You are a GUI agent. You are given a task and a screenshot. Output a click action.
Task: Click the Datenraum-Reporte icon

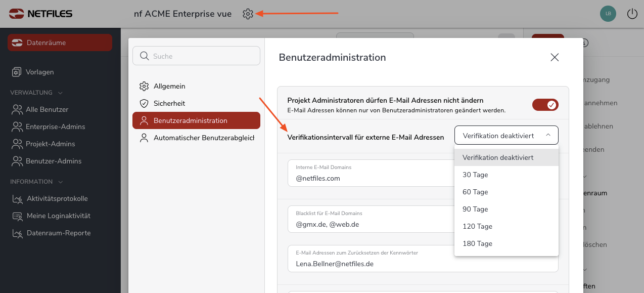(x=17, y=233)
